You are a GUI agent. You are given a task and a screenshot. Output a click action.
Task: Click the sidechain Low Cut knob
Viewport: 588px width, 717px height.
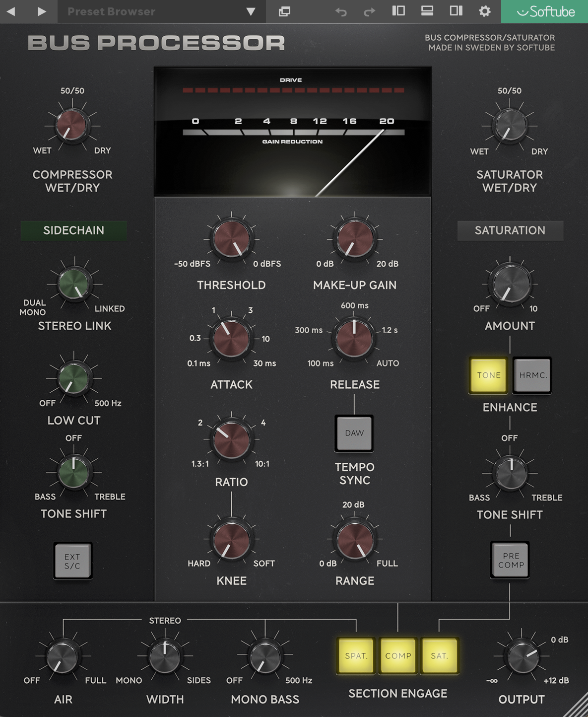click(x=74, y=378)
